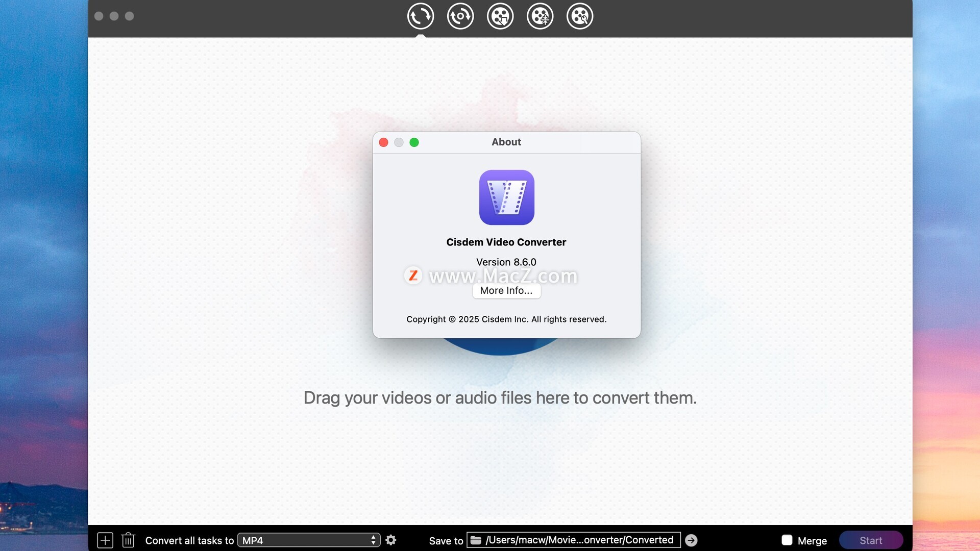The width and height of the screenshot is (980, 551).
Task: Open format settings gear icon
Action: click(391, 540)
